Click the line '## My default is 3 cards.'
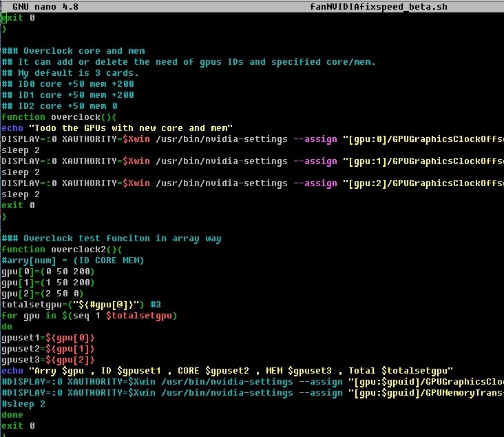The image size is (504, 437). coord(70,73)
